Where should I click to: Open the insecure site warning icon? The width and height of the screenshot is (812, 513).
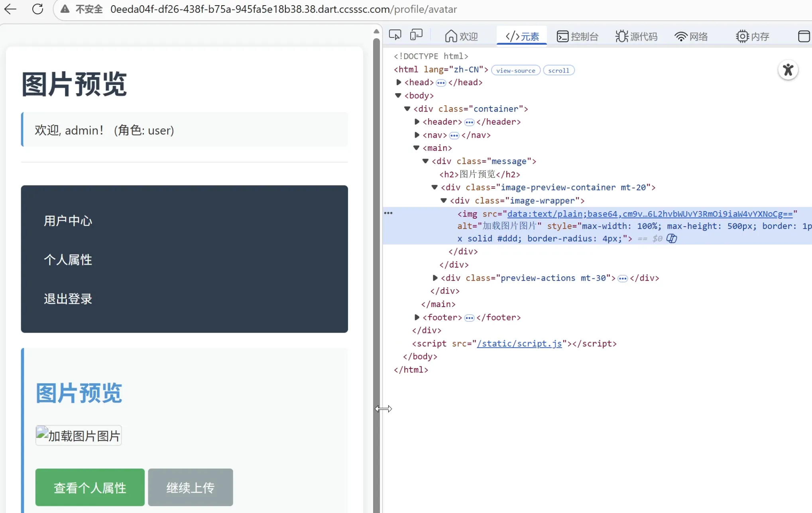tap(65, 9)
